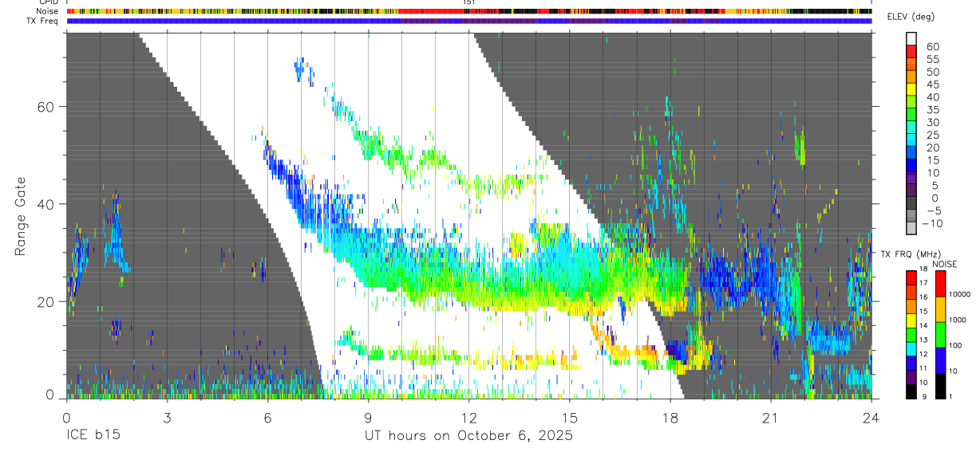
Task: Click the '55' label on ELEV color bar
Action: [932, 59]
